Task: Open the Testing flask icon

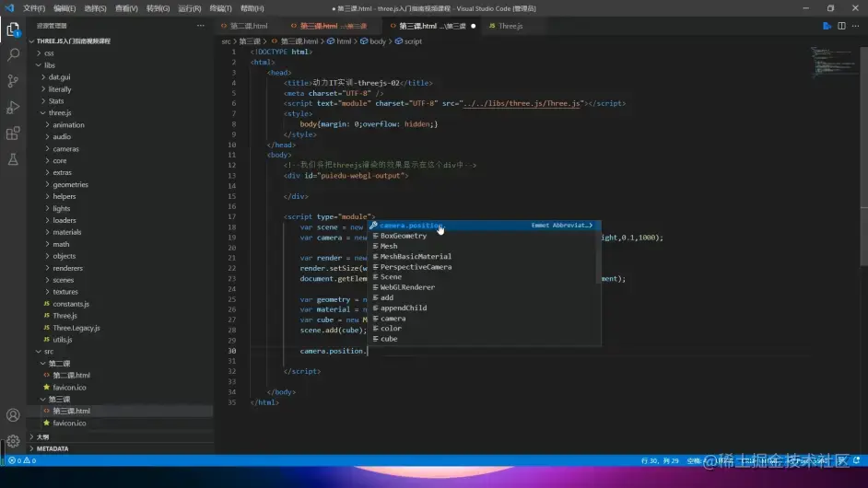Action: 13,159
